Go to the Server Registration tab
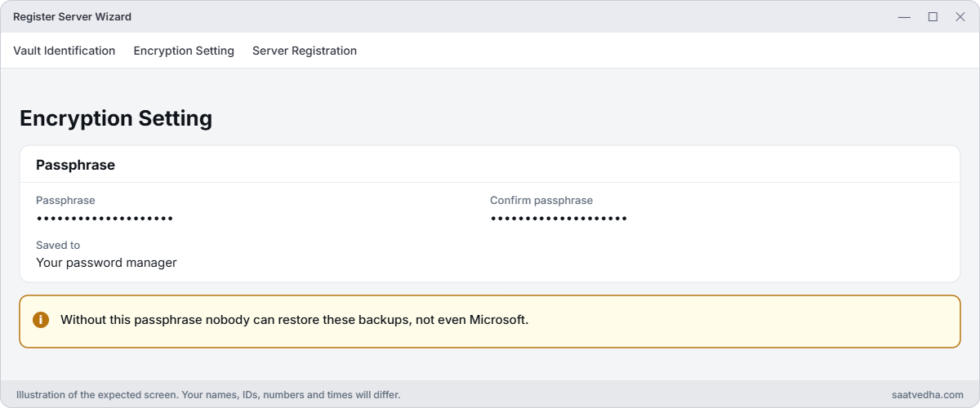This screenshot has width=980, height=408. click(305, 51)
